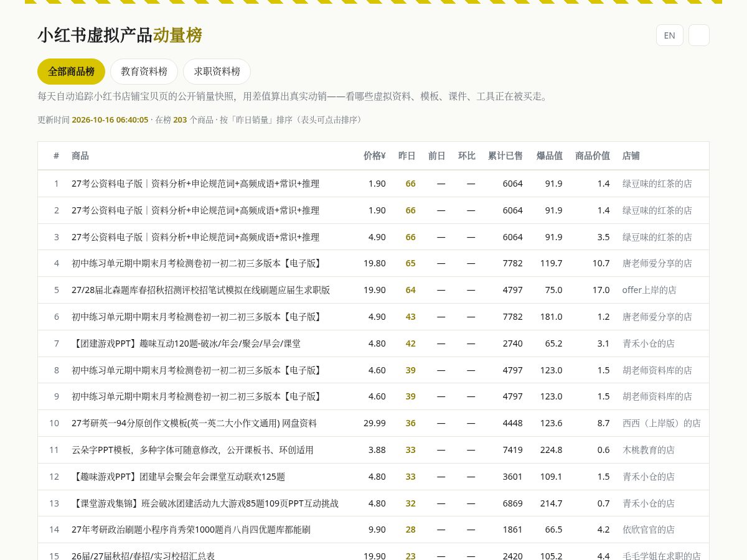Open 27考公资料电子版 product priced 4.90
Viewport: 747px width, 560px height.
pyautogui.click(x=195, y=237)
